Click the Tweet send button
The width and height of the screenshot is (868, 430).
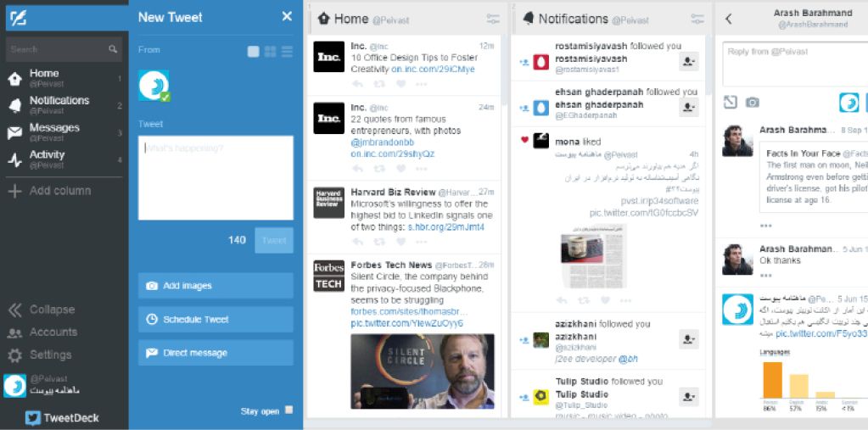click(274, 240)
